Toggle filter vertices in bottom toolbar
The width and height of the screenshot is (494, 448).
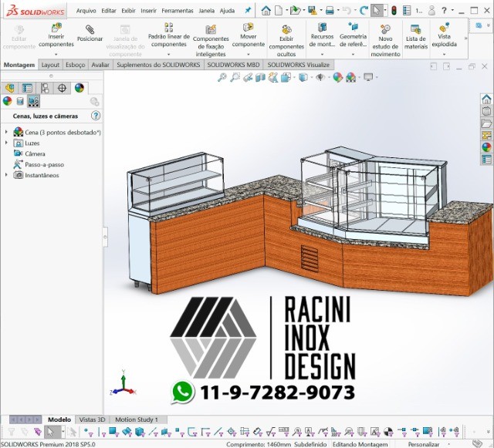click(x=88, y=432)
